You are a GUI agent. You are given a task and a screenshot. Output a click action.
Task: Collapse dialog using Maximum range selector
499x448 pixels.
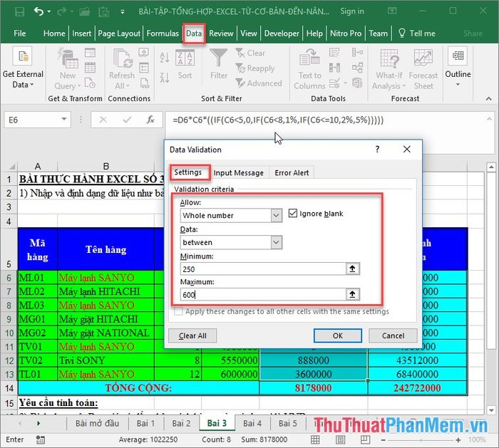tap(352, 294)
